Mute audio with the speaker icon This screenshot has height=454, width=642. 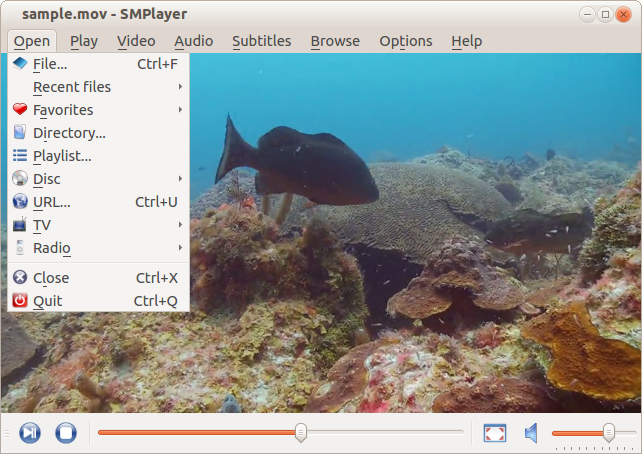coord(531,432)
